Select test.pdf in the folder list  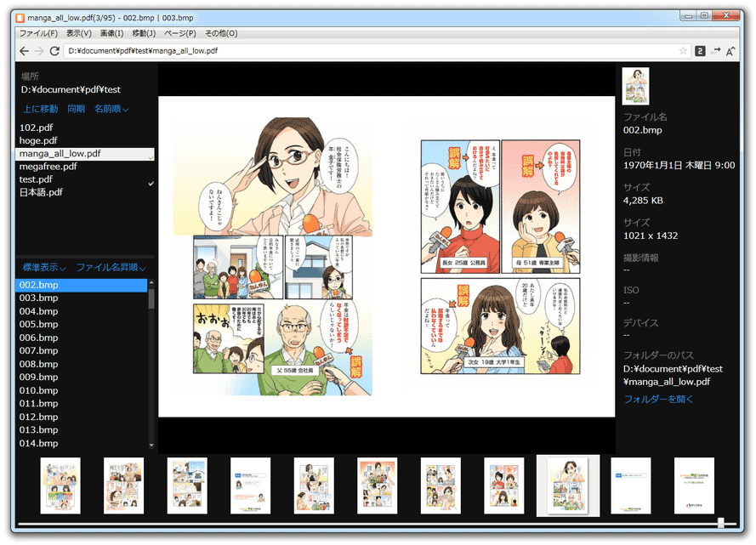(84, 179)
